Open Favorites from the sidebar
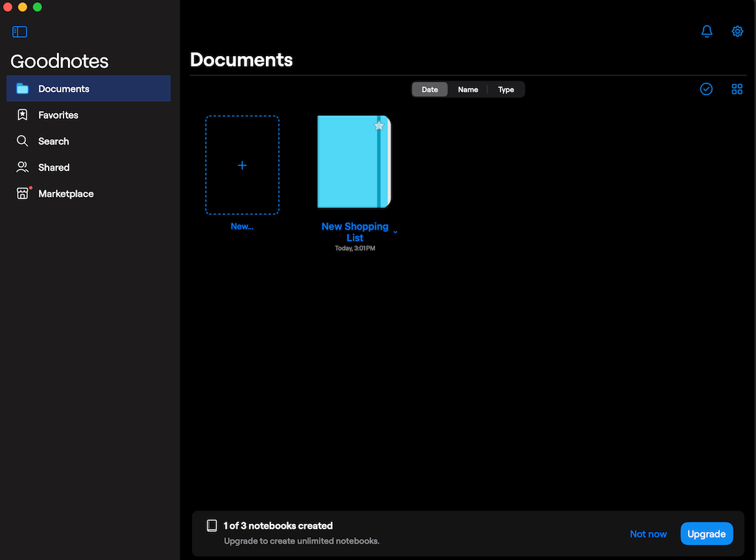 tap(58, 114)
